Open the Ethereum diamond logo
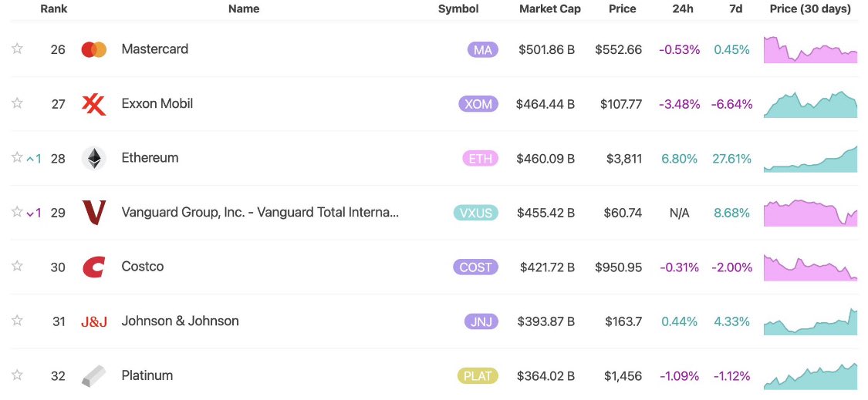868x400 pixels. [x=93, y=158]
